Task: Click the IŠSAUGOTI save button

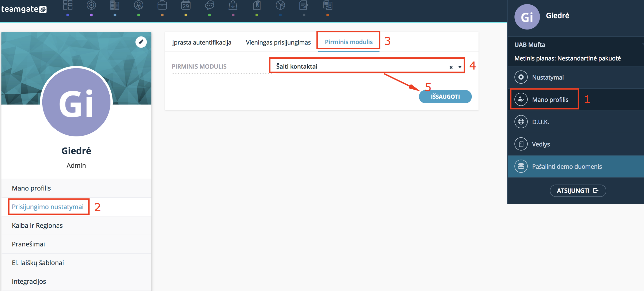Action: click(x=445, y=96)
